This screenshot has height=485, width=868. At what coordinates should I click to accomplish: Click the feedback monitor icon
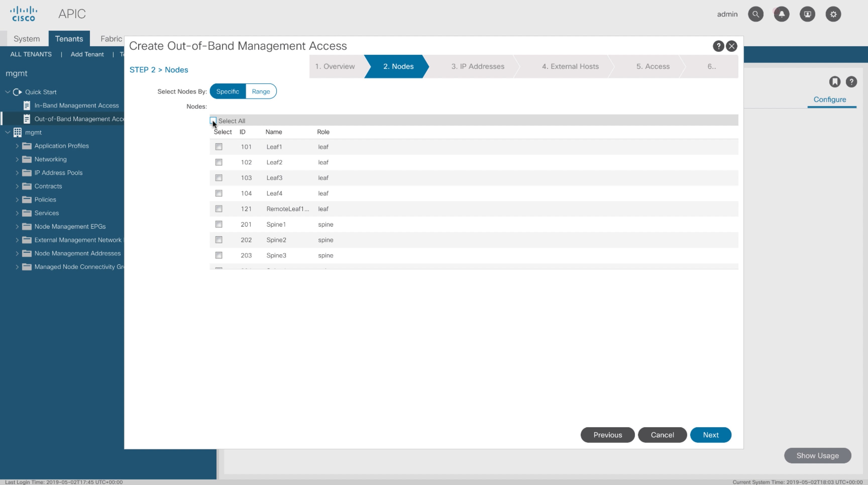click(807, 14)
